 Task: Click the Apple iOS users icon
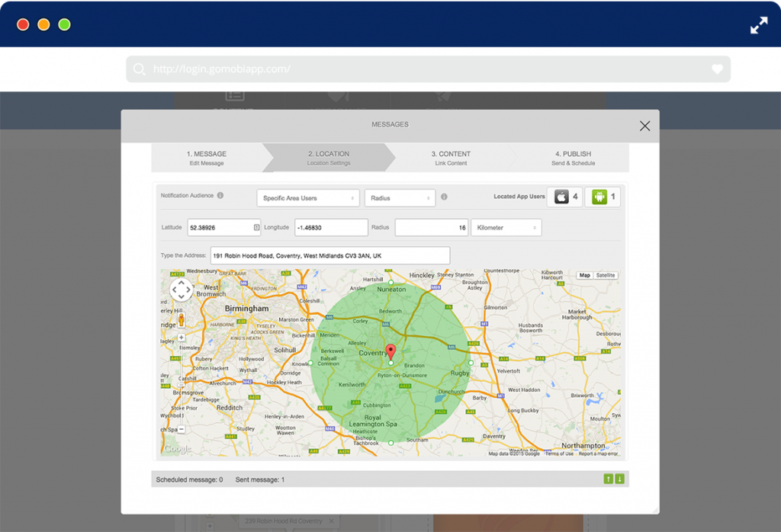pyautogui.click(x=561, y=197)
